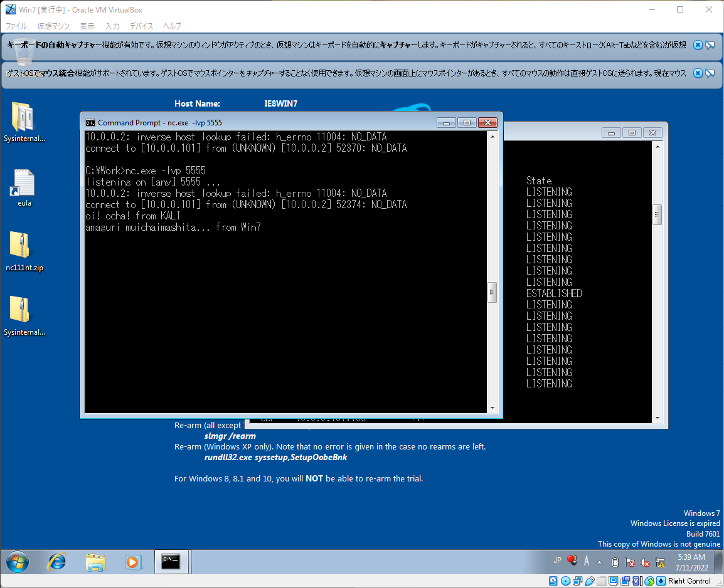Dismiss the keyboard auto-capture notification
Viewport: 724px width, 588px height.
point(698,45)
